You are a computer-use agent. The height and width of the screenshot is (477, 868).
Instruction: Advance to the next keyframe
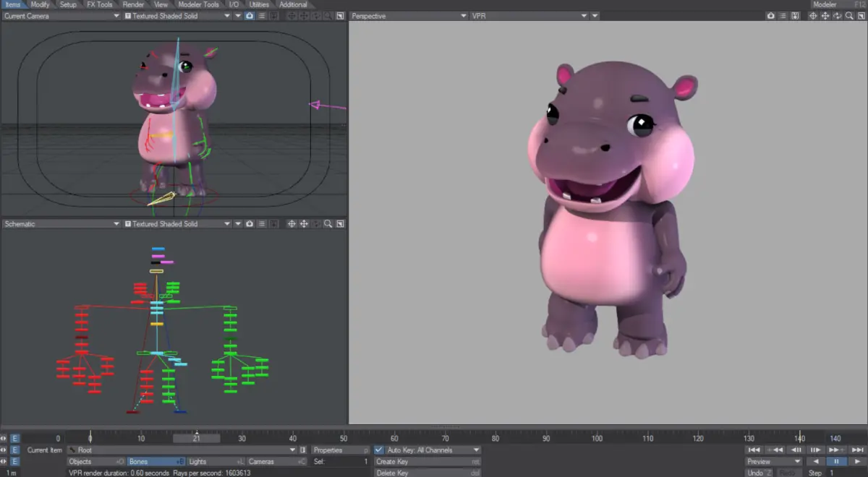coord(837,450)
